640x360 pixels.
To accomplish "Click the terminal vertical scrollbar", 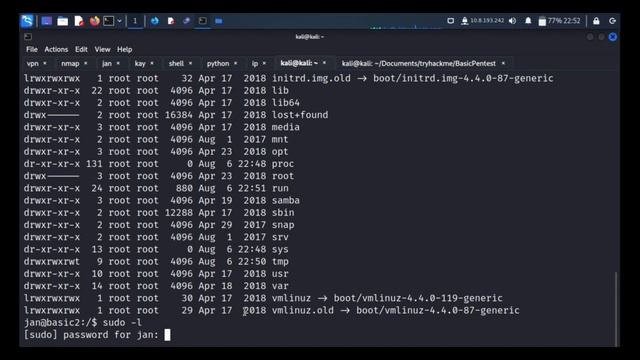I will pyautogui.click(x=616, y=308).
